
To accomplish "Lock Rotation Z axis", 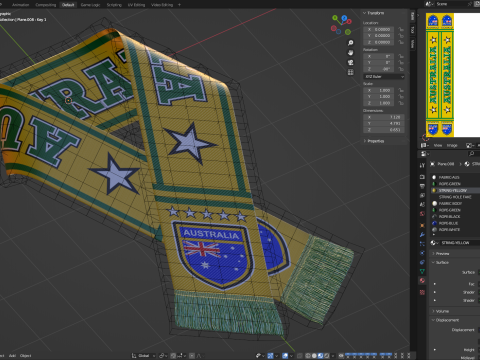I will pyautogui.click(x=401, y=69).
